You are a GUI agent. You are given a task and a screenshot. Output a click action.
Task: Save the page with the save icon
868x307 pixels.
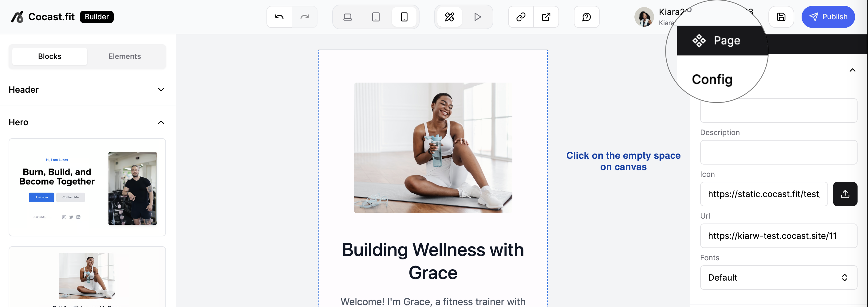[x=781, y=17]
